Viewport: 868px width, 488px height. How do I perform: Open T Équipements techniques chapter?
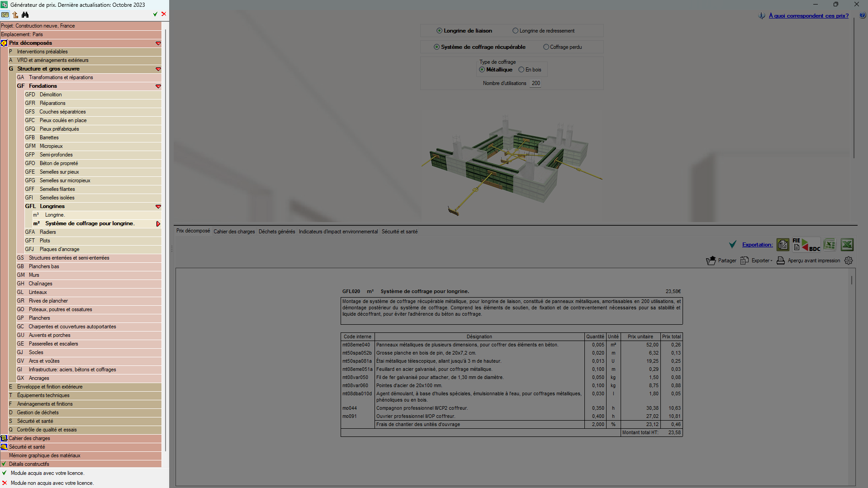point(85,395)
